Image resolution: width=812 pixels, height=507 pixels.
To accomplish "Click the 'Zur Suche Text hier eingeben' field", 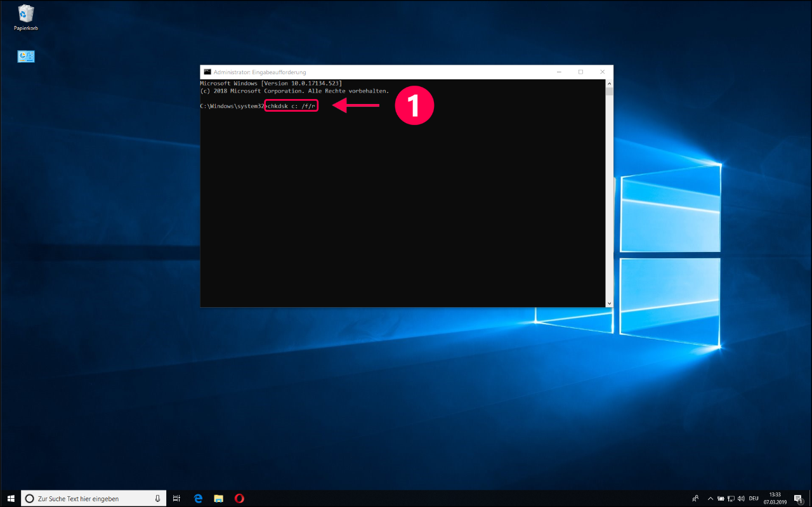I will 94,499.
